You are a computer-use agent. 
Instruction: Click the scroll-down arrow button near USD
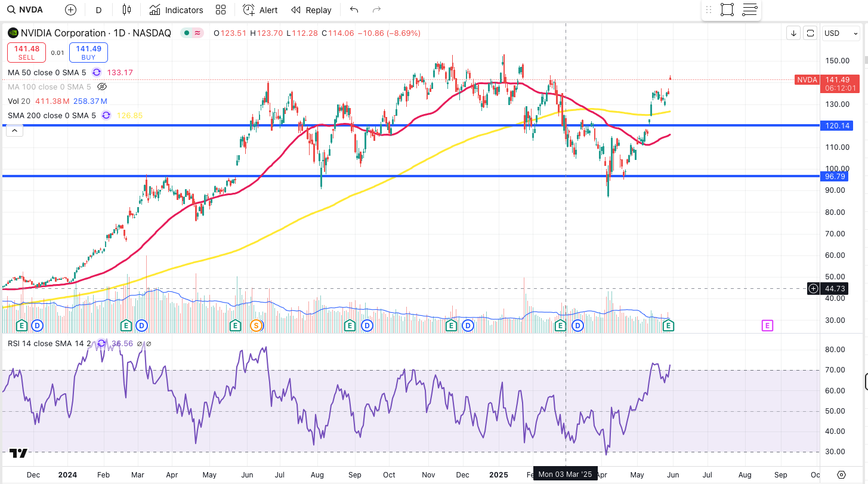click(x=794, y=33)
